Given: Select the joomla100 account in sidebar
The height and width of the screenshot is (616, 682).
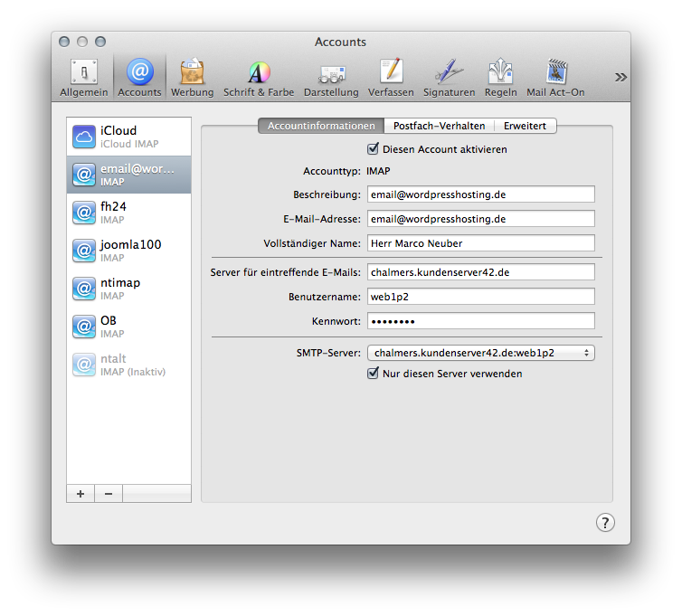Looking at the screenshot, I should (x=128, y=251).
